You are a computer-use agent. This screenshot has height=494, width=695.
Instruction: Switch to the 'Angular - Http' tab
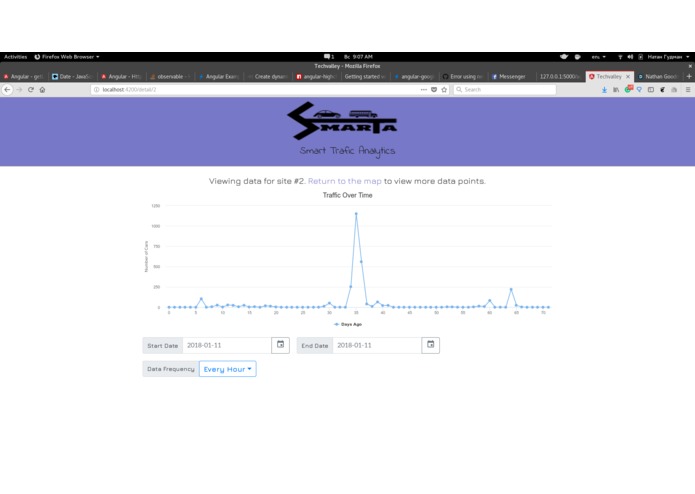coord(121,77)
